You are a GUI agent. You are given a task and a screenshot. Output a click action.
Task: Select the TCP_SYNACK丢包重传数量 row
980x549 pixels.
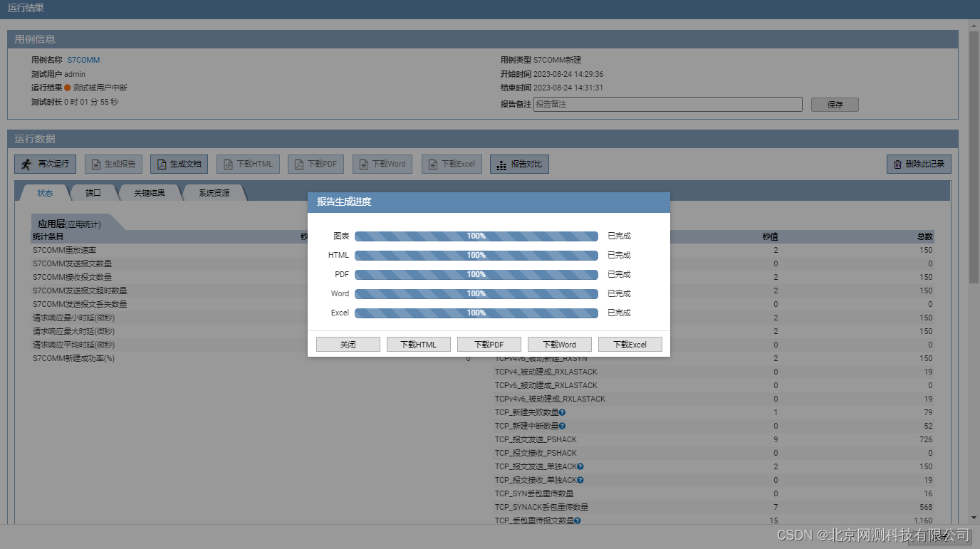point(714,507)
